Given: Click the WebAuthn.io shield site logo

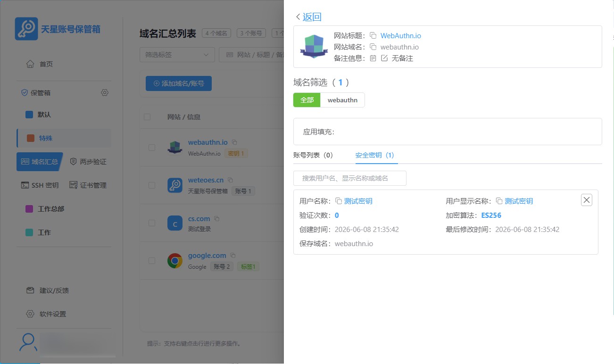Looking at the screenshot, I should coord(314,47).
